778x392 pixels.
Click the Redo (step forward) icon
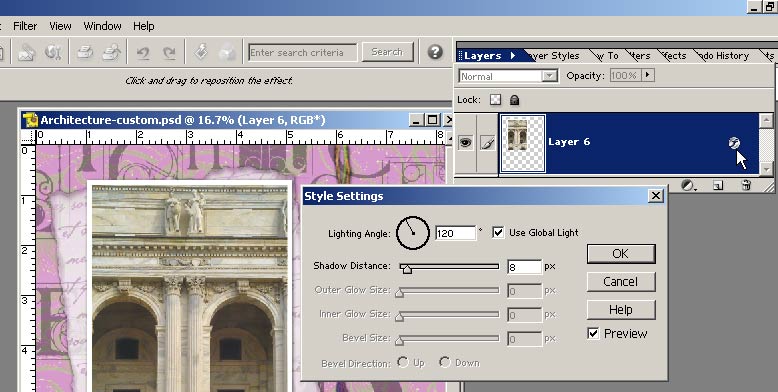(170, 52)
